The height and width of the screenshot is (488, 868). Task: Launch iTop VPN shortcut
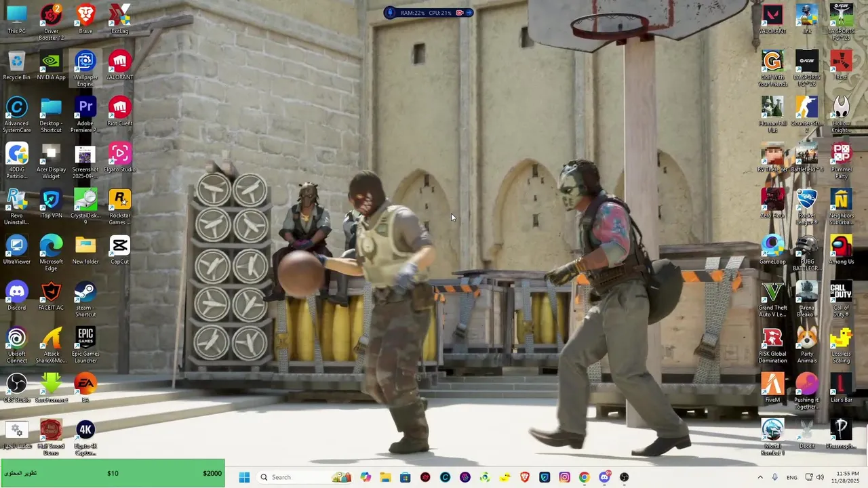point(51,203)
